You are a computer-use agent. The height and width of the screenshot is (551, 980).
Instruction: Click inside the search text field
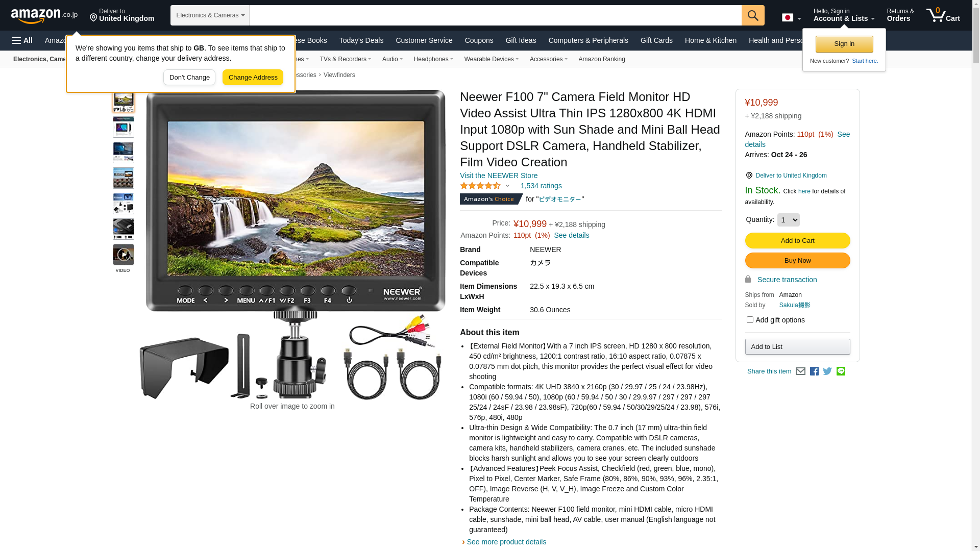[495, 15]
